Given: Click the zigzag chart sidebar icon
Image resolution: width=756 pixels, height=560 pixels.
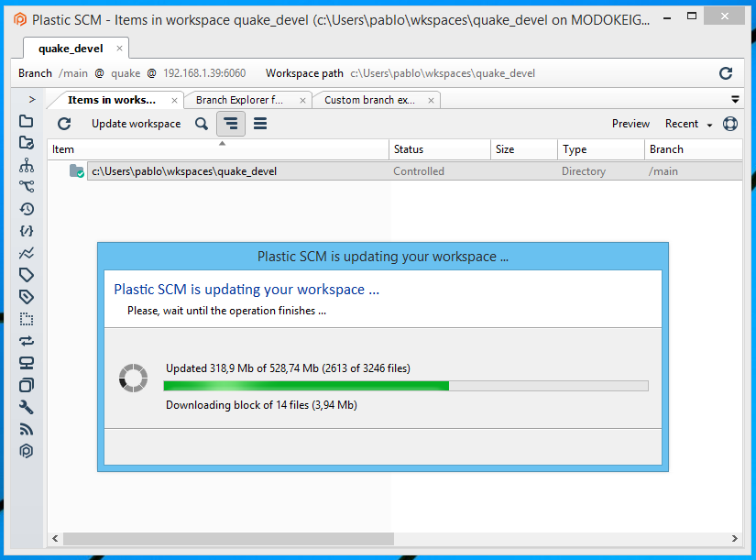Looking at the screenshot, I should [x=26, y=253].
